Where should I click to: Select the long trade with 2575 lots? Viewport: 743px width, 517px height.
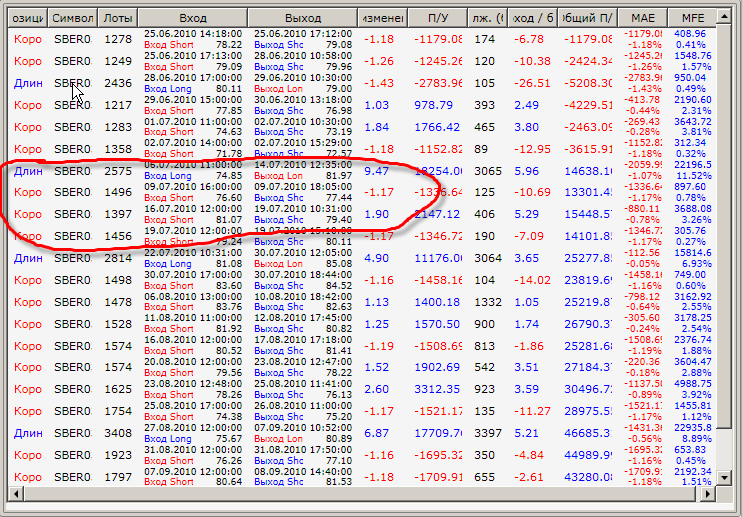362,171
